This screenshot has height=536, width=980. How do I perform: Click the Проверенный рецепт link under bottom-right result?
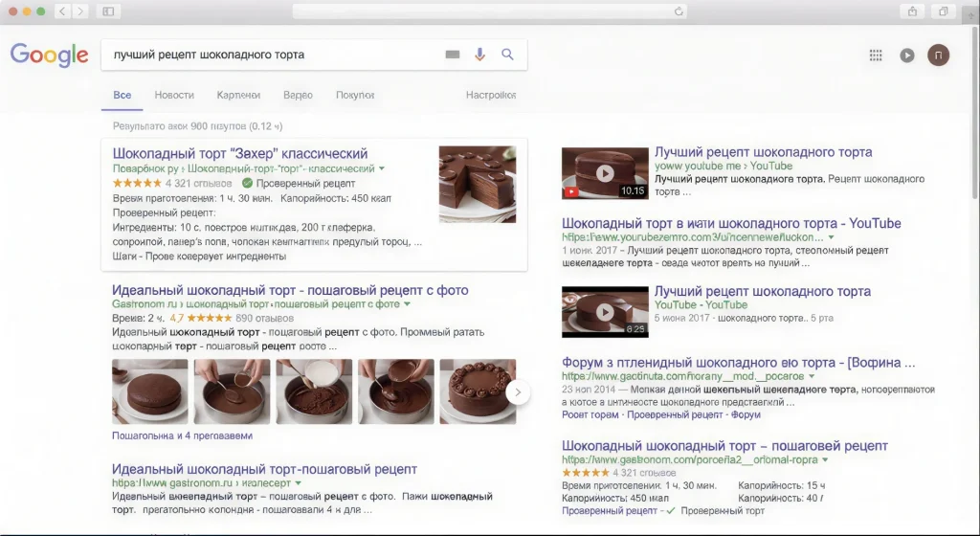610,510
